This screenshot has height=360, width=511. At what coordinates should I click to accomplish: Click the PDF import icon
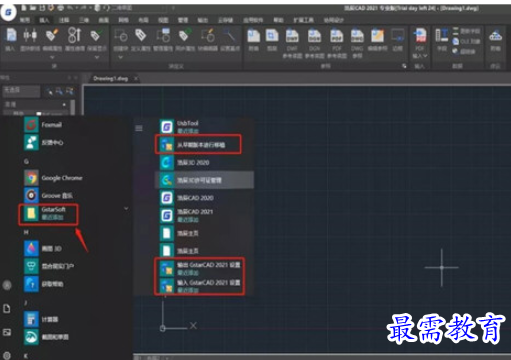420,35
